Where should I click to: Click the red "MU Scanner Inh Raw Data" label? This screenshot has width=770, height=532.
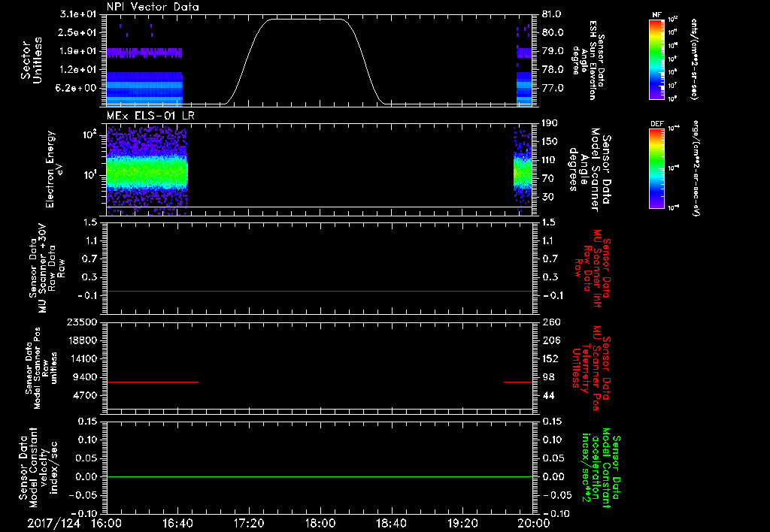tap(593, 268)
